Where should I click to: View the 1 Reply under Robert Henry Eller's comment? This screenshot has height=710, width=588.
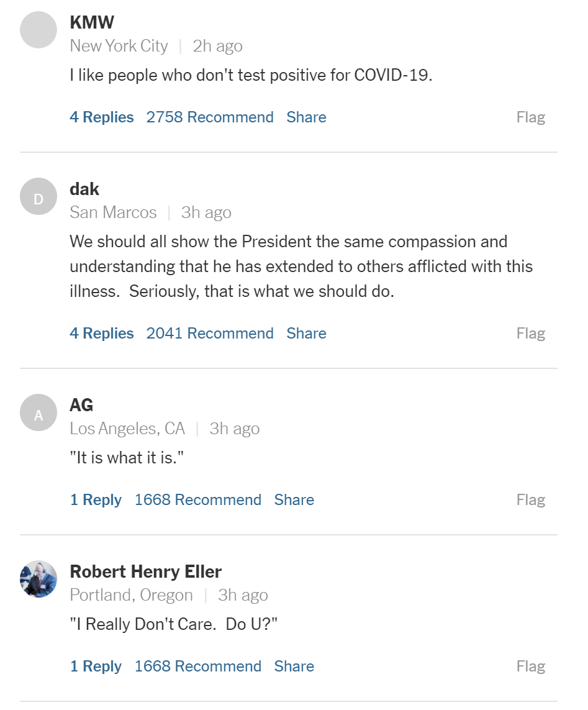tap(96, 667)
